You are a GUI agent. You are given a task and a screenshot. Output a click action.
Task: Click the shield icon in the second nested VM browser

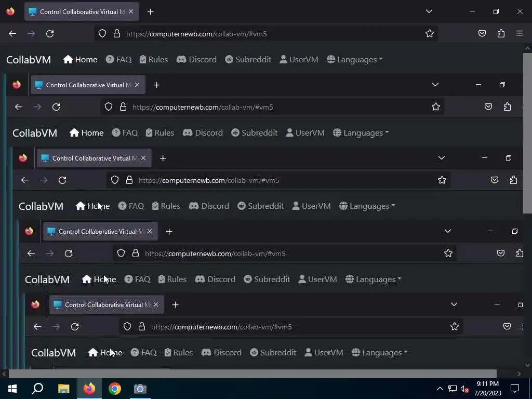[115, 180]
